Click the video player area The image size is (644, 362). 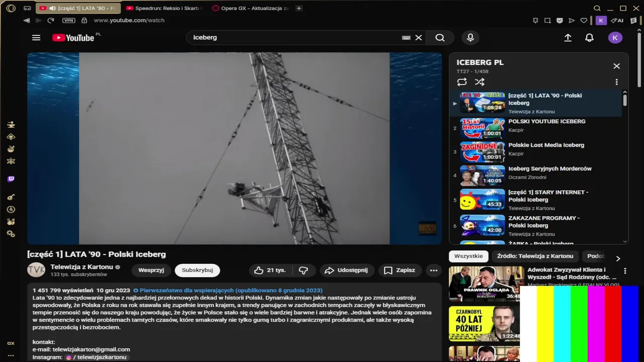pyautogui.click(x=234, y=148)
